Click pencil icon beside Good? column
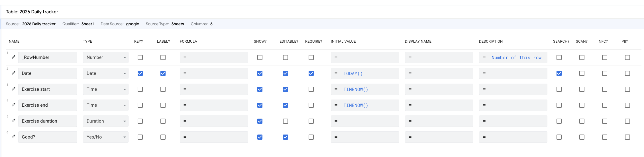 13,137
